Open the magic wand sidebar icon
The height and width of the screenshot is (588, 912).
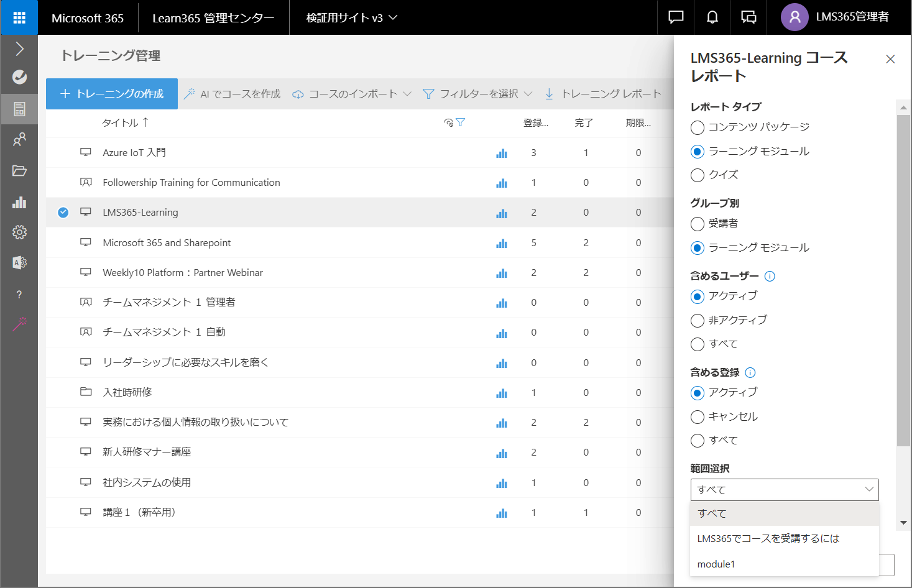pyautogui.click(x=19, y=324)
